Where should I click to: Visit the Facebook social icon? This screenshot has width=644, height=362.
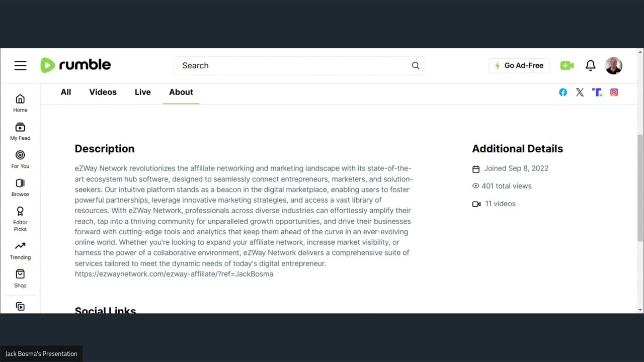(x=563, y=92)
